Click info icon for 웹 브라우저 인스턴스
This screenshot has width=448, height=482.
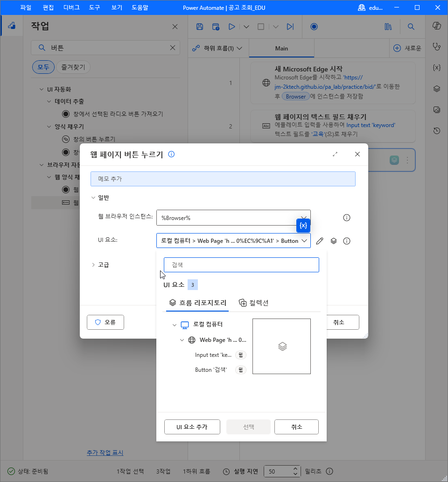point(347,218)
